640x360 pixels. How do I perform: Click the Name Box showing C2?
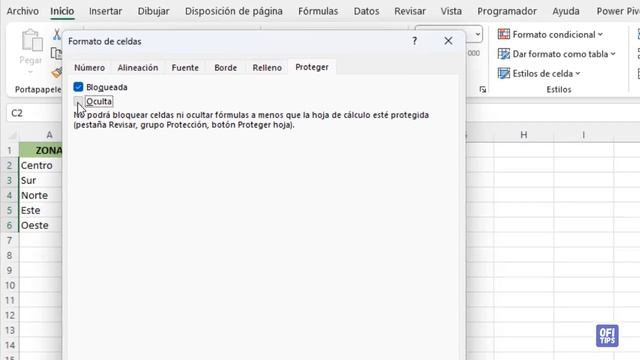tap(34, 113)
